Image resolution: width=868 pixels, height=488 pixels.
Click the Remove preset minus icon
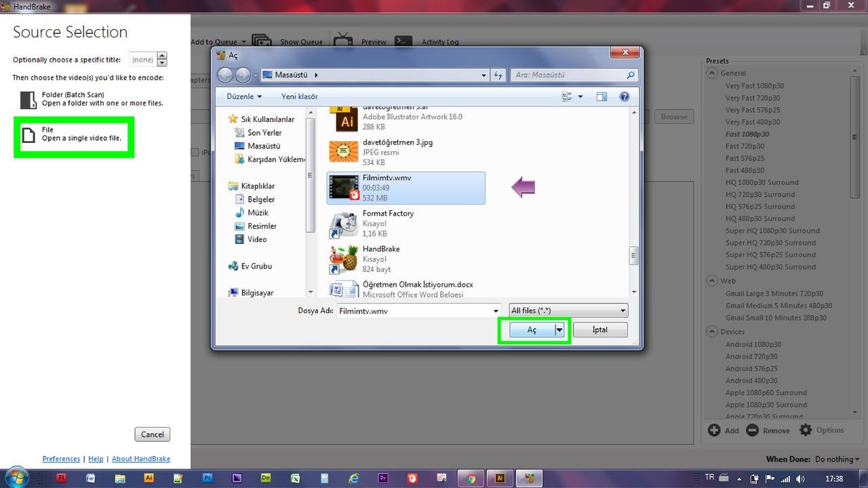pos(752,430)
